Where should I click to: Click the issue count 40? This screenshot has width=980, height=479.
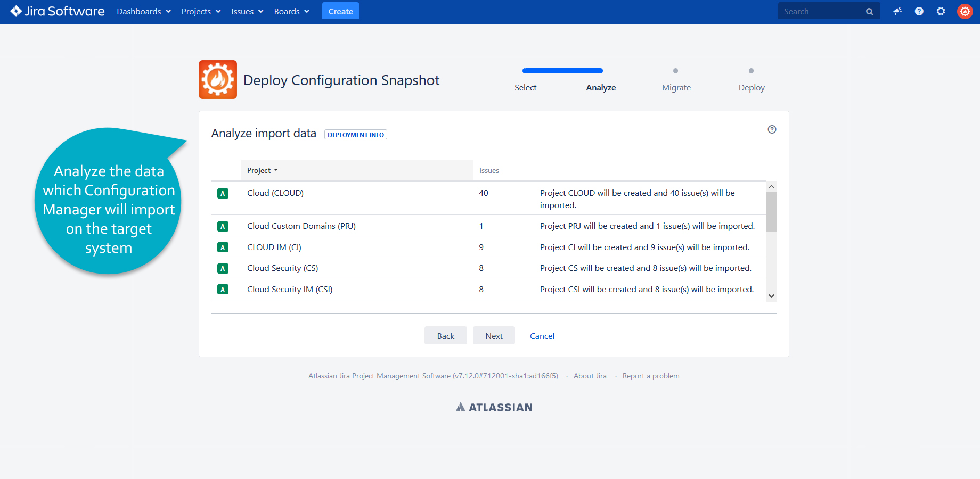pyautogui.click(x=484, y=193)
